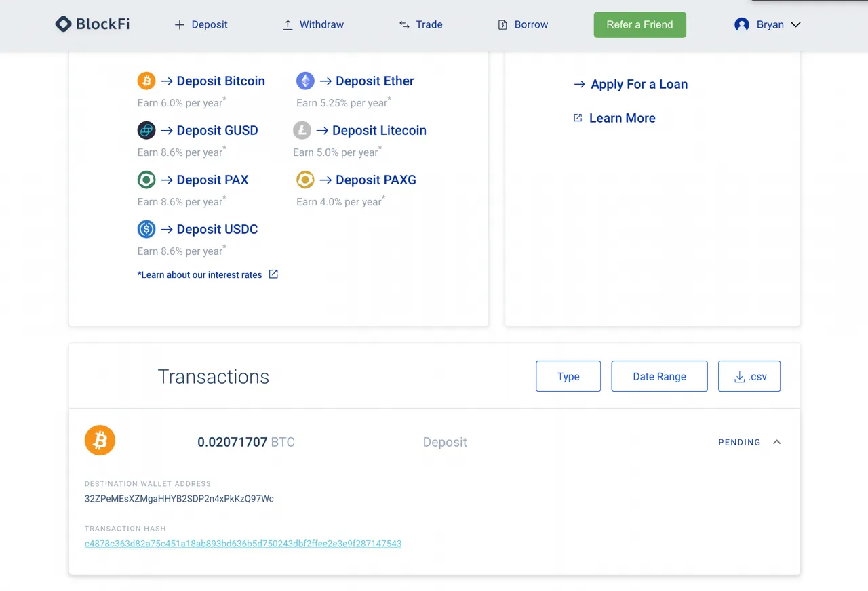Collapse the pending deposit transaction details
The image size is (868, 591).
pyautogui.click(x=777, y=442)
